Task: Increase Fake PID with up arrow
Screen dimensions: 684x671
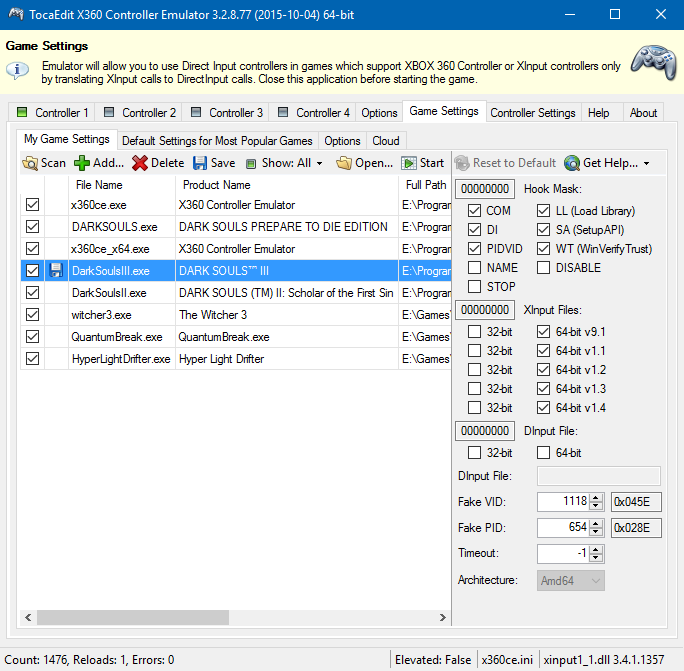Action: (596, 524)
